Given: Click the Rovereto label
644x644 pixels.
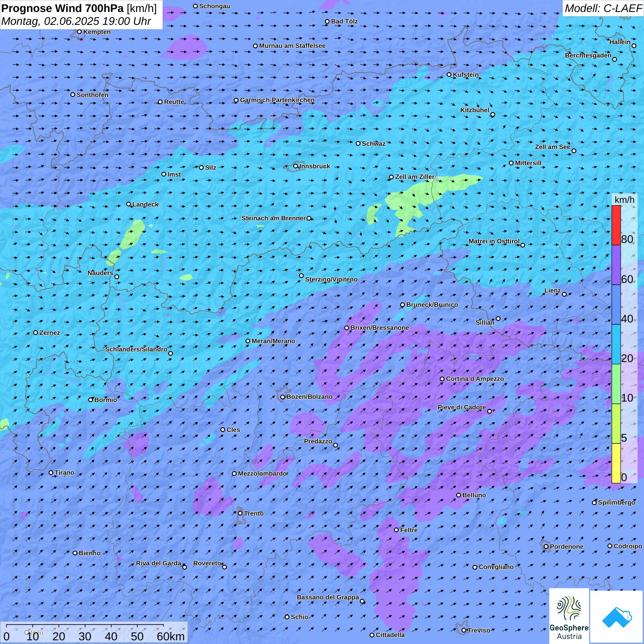Looking at the screenshot, I should pyautogui.click(x=207, y=563).
